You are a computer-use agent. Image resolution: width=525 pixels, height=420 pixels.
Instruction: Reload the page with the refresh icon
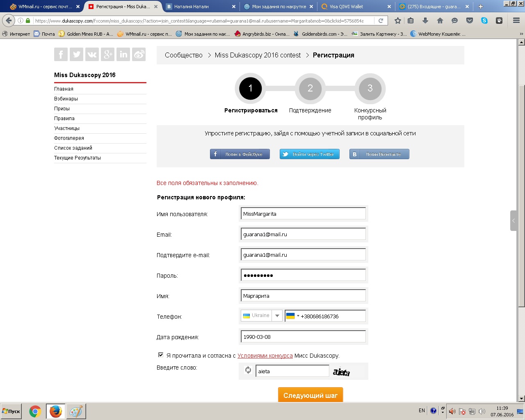381,21
